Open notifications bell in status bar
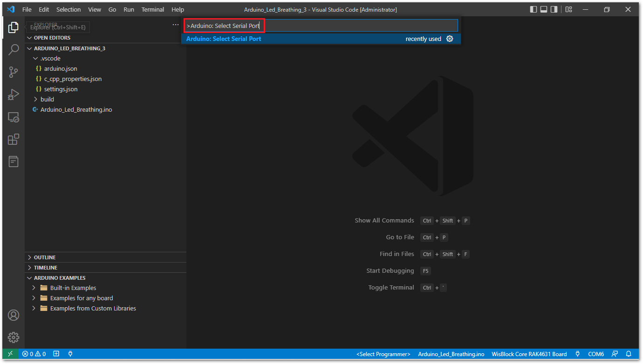Screen dimensions: 643x364 pyautogui.click(x=629, y=354)
